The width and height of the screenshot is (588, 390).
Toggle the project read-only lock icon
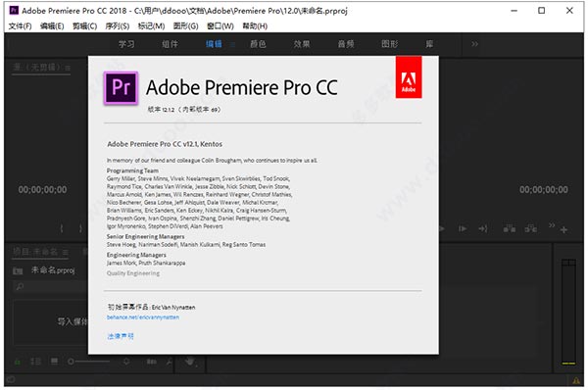tap(18, 362)
